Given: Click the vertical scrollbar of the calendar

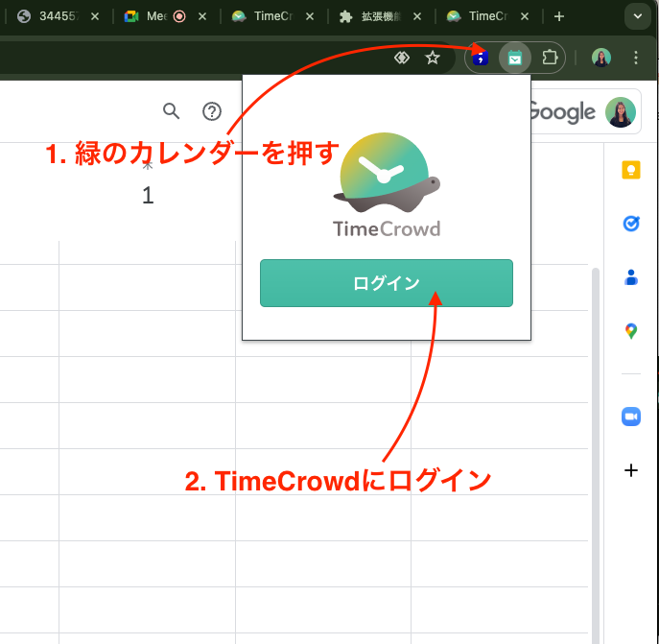Looking at the screenshot, I should [x=595, y=455].
